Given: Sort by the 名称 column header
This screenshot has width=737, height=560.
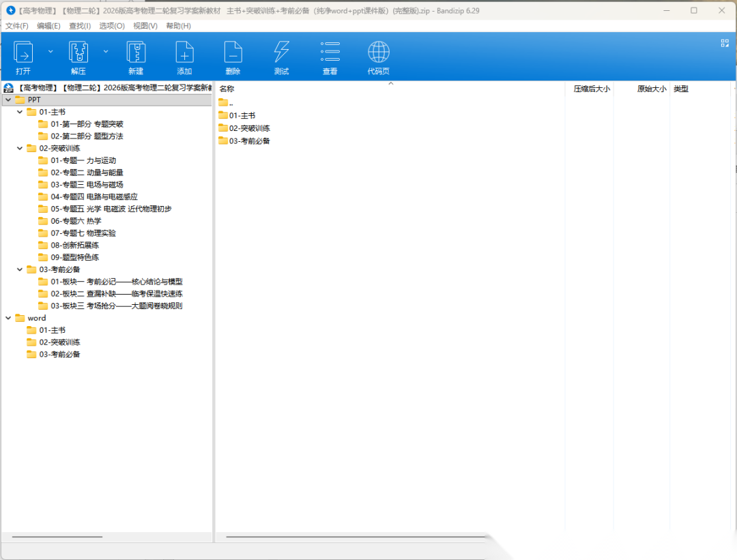Looking at the screenshot, I should [x=227, y=89].
